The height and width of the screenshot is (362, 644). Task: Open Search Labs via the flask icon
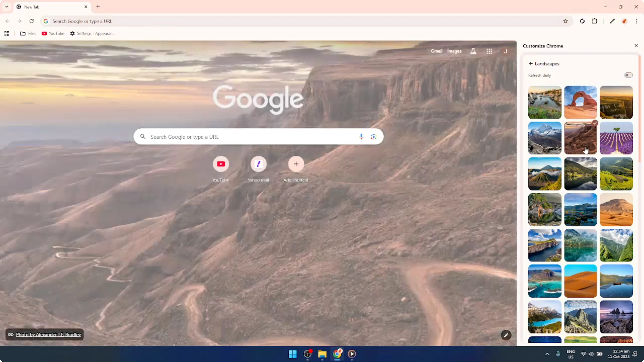(x=473, y=51)
